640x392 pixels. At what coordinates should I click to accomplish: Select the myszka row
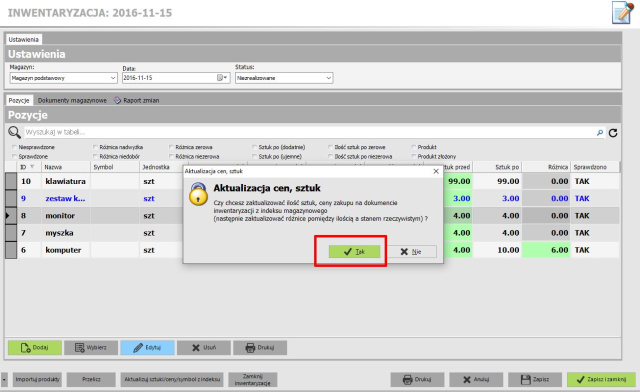coord(312,233)
